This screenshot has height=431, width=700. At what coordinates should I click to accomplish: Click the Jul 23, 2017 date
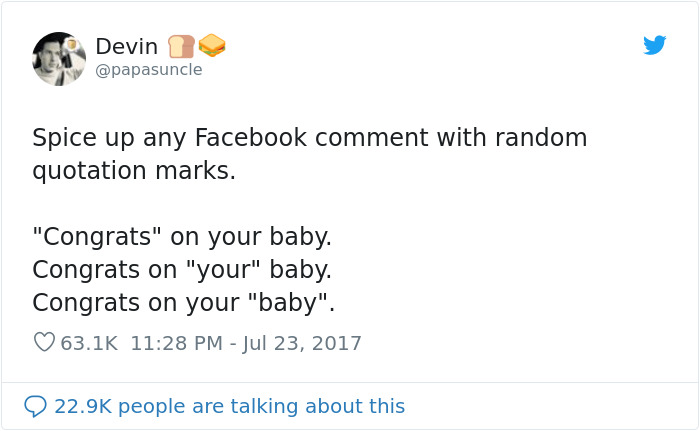click(x=302, y=343)
